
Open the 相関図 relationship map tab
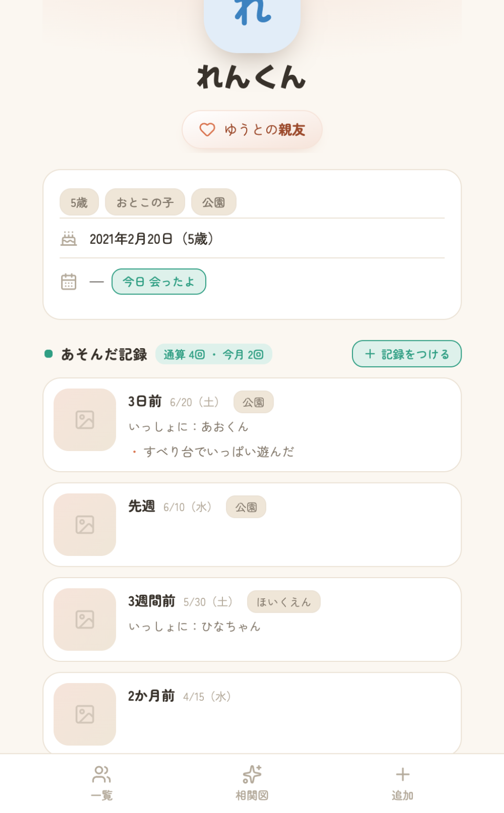[252, 783]
